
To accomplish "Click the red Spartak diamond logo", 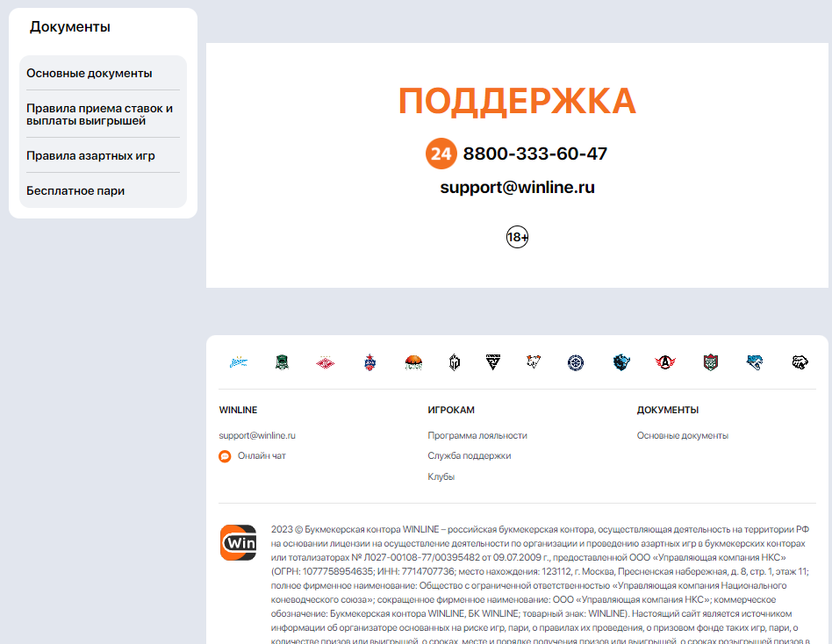I will coord(326,363).
